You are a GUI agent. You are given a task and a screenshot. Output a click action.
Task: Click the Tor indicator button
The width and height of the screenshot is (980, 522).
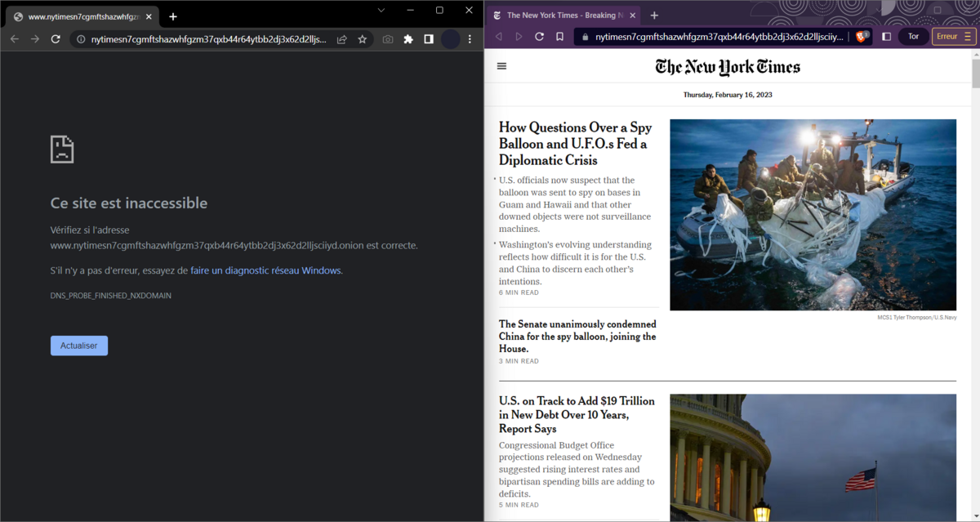pos(913,37)
